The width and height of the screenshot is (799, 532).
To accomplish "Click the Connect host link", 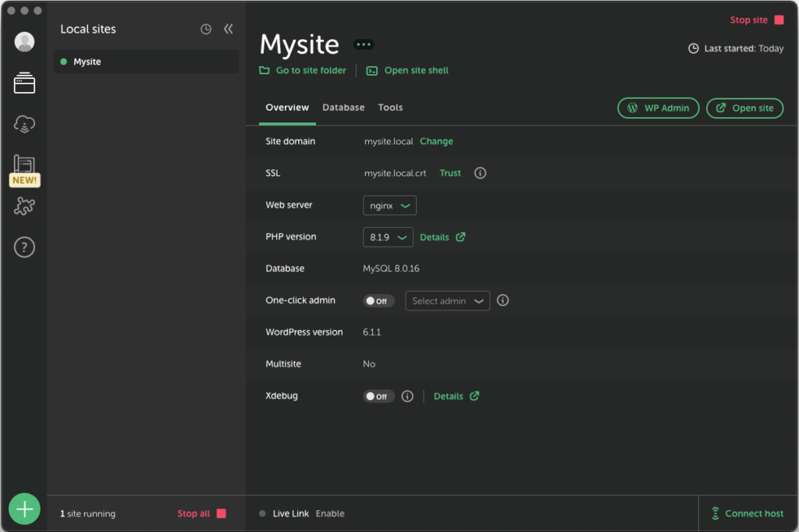I will [x=755, y=513].
